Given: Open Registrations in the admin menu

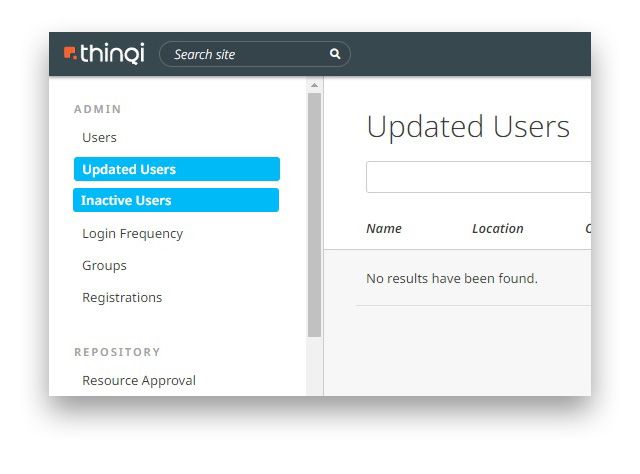Looking at the screenshot, I should click(x=122, y=298).
